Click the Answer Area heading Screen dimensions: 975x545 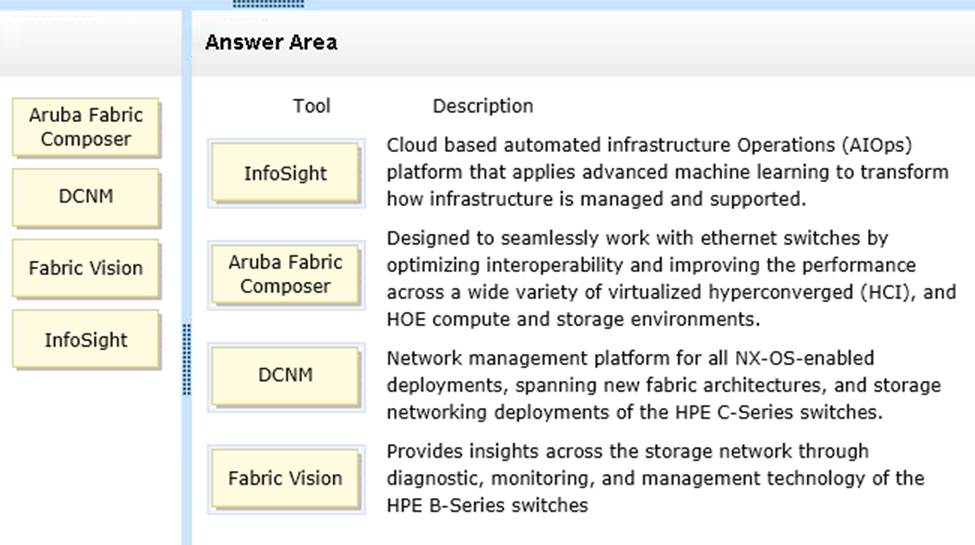[x=271, y=42]
